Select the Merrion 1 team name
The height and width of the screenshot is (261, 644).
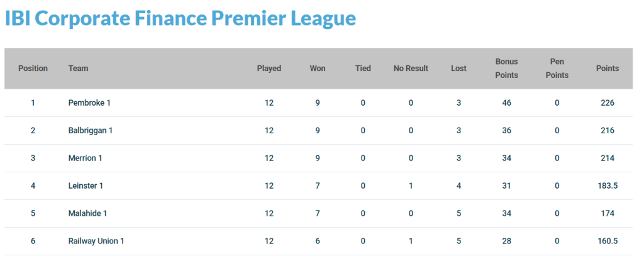click(85, 158)
